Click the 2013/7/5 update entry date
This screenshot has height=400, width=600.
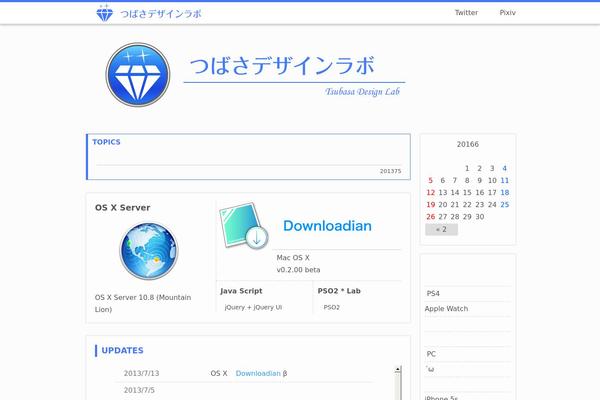[139, 390]
